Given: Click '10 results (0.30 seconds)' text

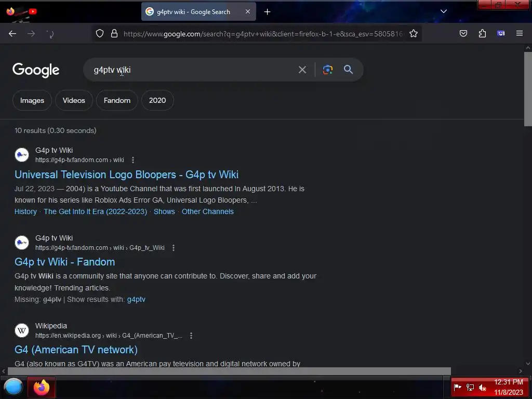Looking at the screenshot, I should [55, 130].
